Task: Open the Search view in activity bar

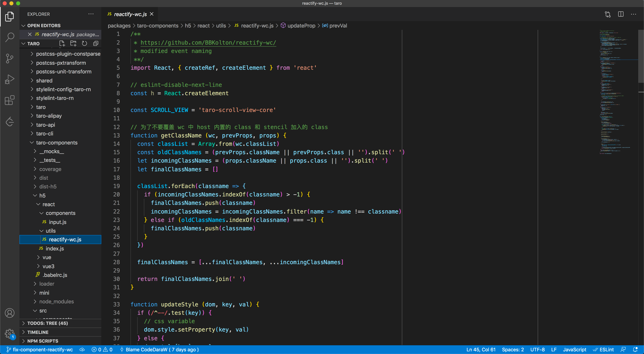Action: 10,37
